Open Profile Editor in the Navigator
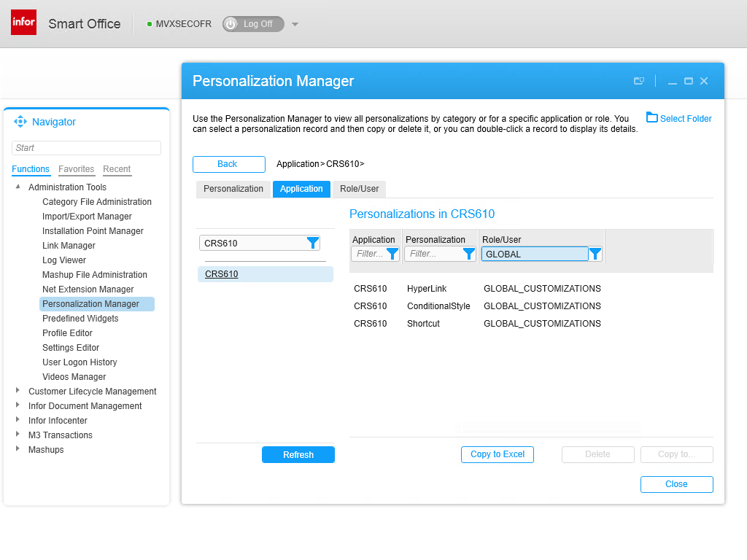 (x=67, y=333)
